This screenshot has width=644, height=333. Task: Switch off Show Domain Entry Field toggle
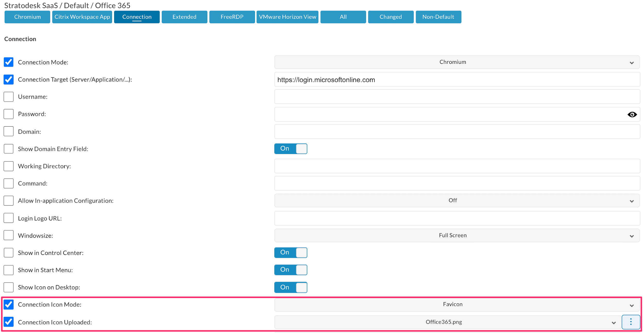point(291,149)
